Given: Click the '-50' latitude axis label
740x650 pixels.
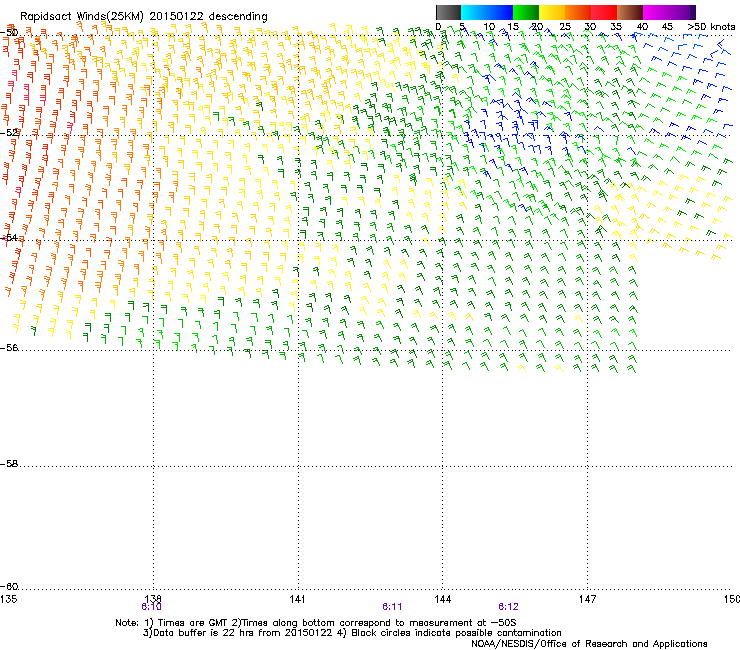Looking at the screenshot, I should pyautogui.click(x=9, y=33).
